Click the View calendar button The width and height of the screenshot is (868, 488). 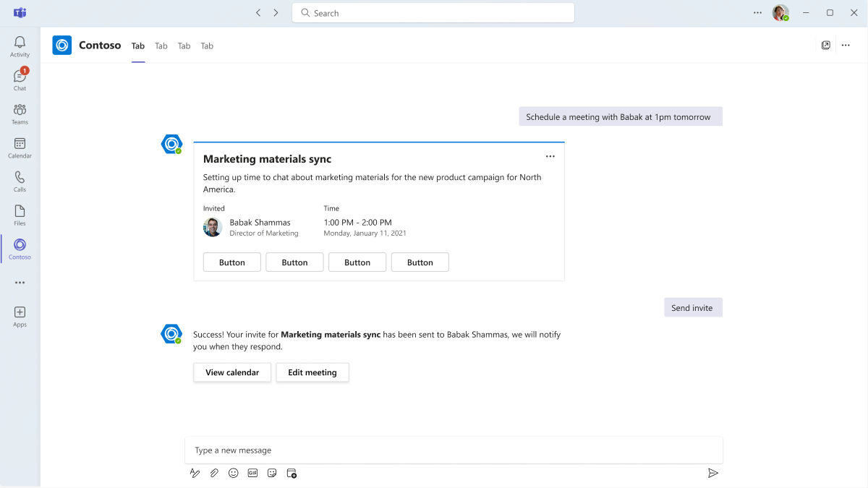(x=232, y=372)
